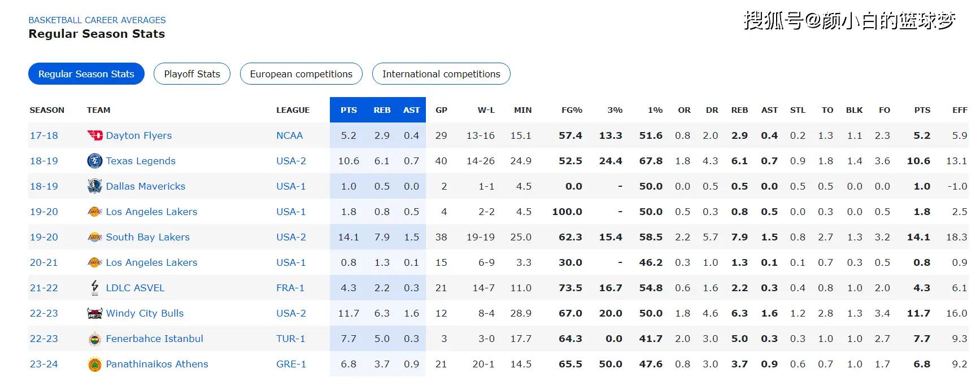Click the Panathinaikos Athens team logo
Image resolution: width=980 pixels, height=386 pixels.
(x=94, y=364)
